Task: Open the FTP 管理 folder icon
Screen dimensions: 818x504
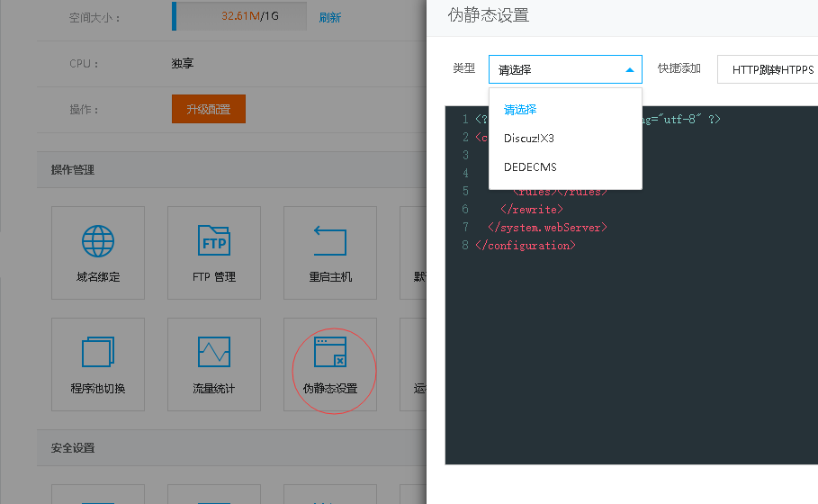Action: [x=214, y=240]
